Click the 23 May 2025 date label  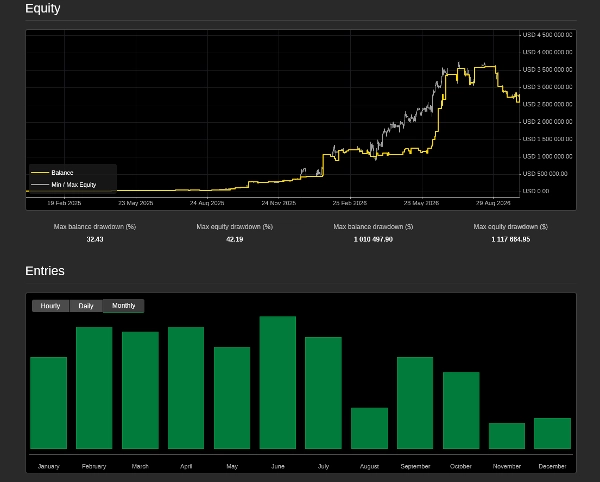pyautogui.click(x=135, y=203)
